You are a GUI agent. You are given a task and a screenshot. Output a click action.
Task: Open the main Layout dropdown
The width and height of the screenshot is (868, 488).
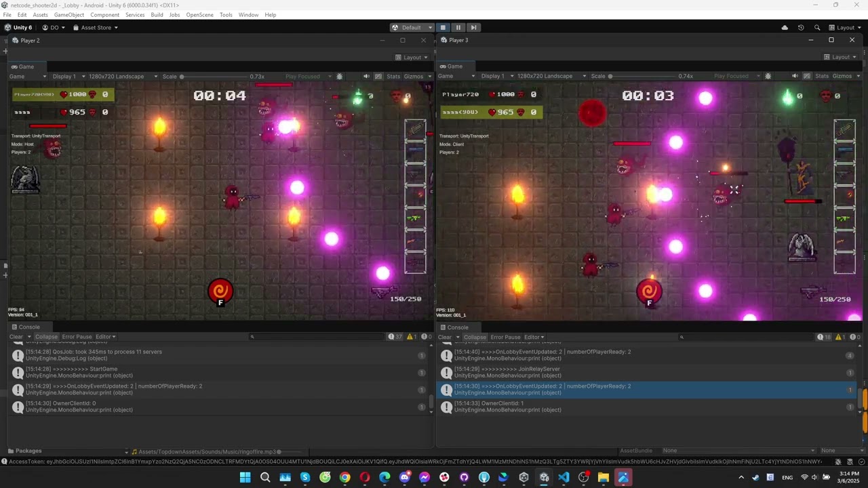click(x=846, y=28)
